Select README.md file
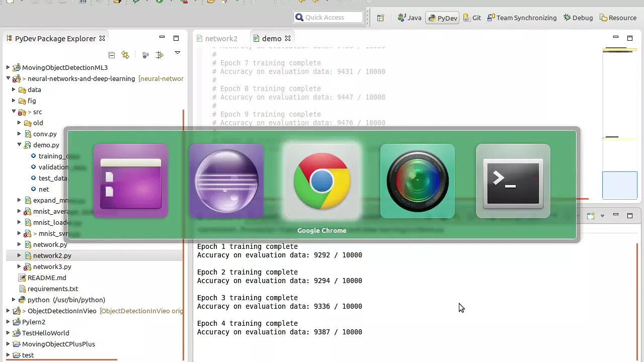This screenshot has width=644, height=362. coord(47,278)
